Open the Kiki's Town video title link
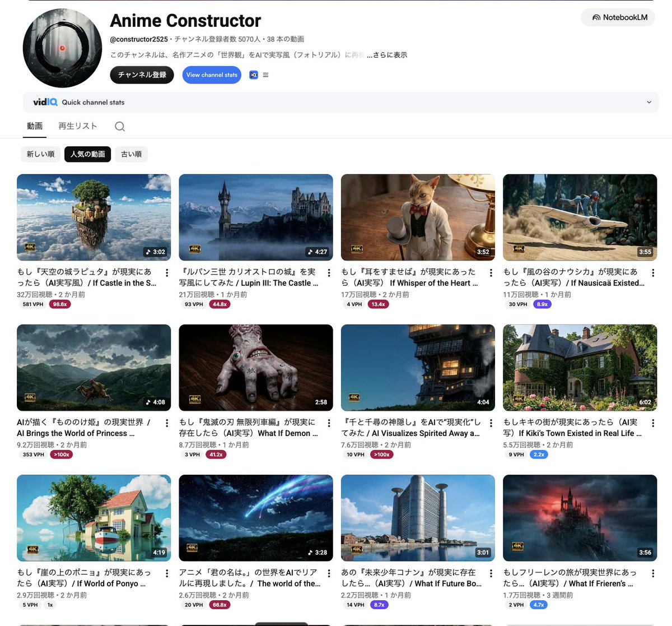 [x=572, y=428]
